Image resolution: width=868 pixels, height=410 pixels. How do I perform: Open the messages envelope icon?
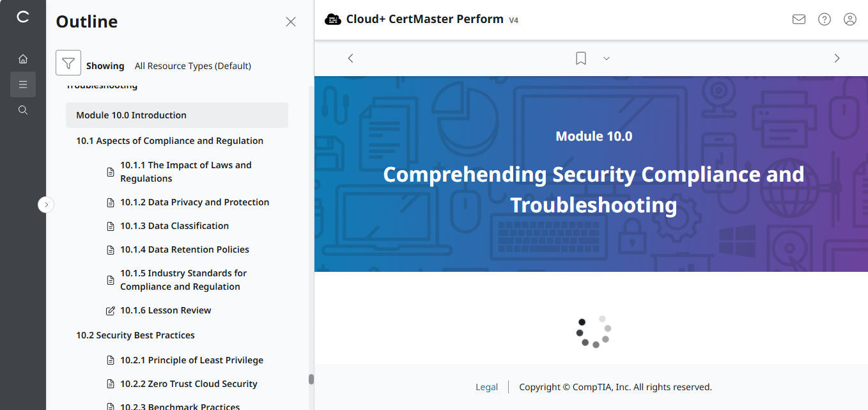(x=798, y=19)
